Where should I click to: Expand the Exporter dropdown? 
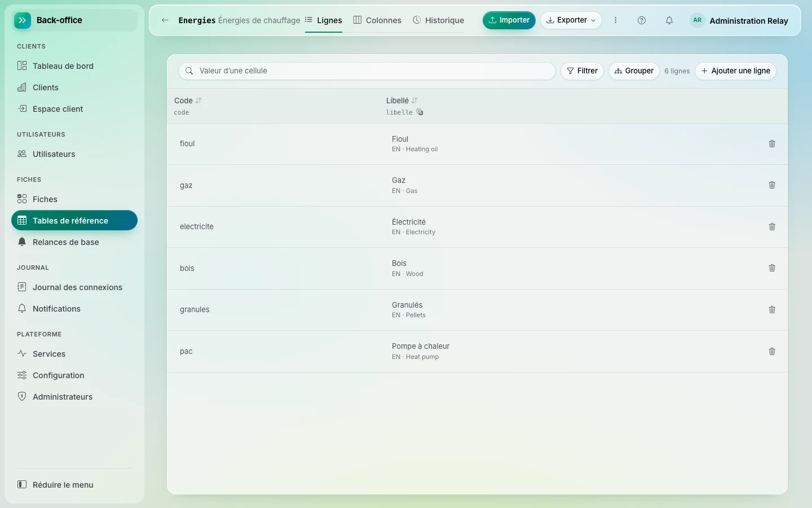click(571, 20)
